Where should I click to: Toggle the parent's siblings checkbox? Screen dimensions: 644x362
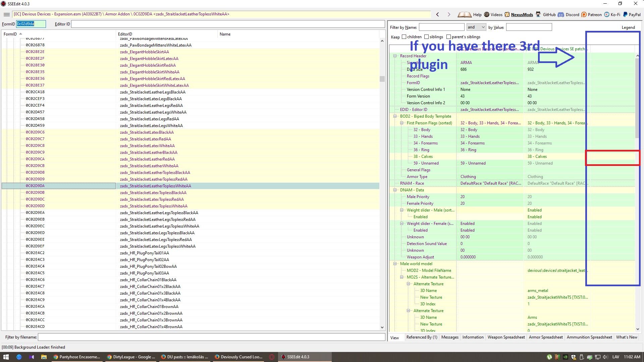(x=448, y=37)
